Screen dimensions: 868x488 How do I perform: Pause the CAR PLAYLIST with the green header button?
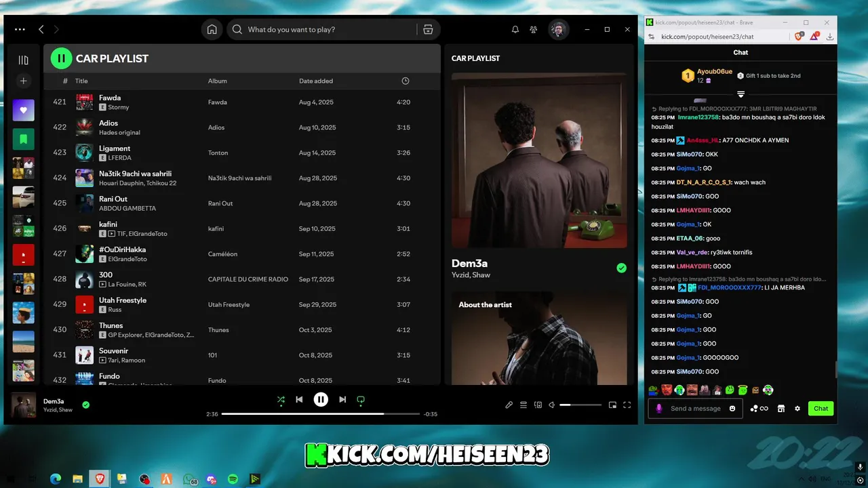click(x=61, y=58)
